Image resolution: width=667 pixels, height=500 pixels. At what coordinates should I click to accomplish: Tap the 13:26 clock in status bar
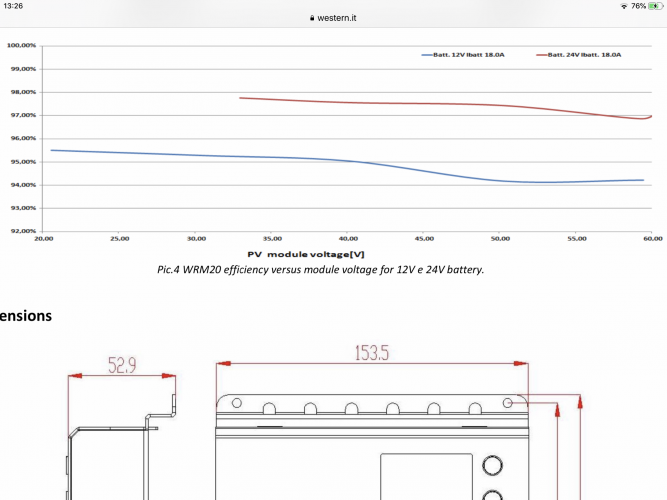click(12, 6)
